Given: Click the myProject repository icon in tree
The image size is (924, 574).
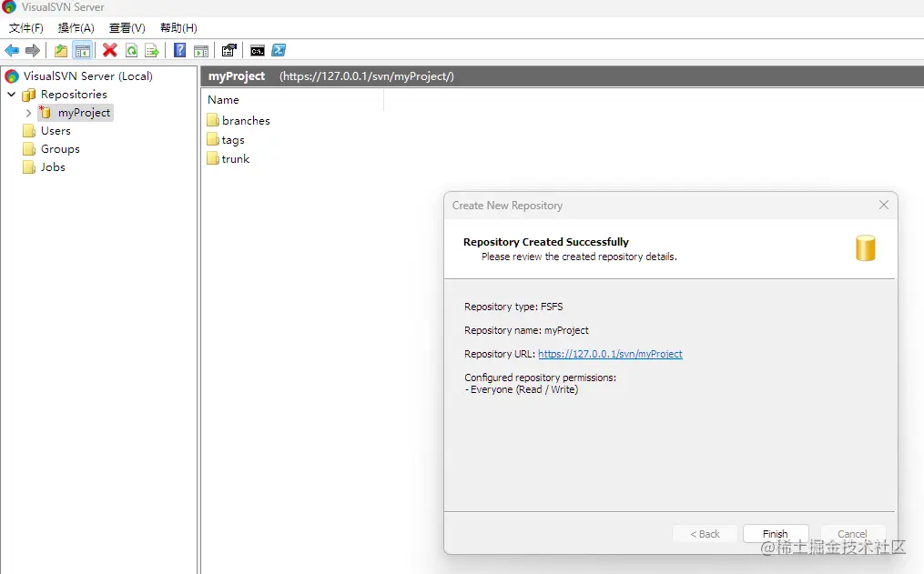Looking at the screenshot, I should (x=46, y=112).
